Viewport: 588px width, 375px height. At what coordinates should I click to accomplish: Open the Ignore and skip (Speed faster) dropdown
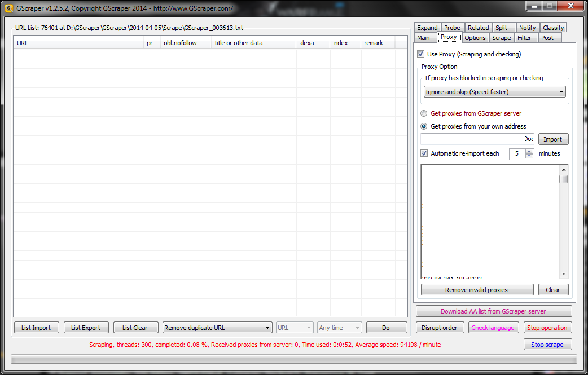pyautogui.click(x=494, y=92)
